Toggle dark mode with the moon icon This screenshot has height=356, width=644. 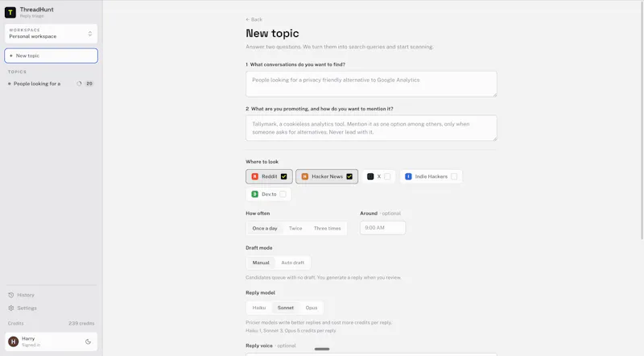click(88, 342)
